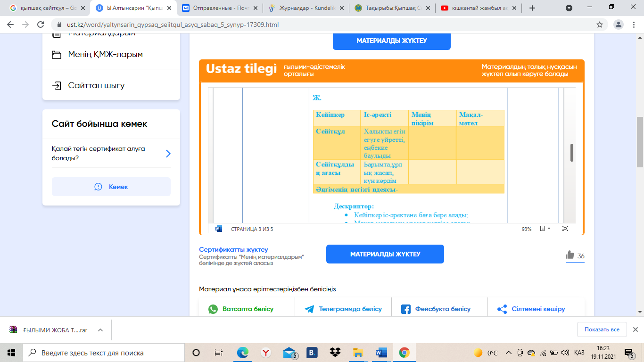Click the Сертификатты жүктеу link
The height and width of the screenshot is (362, 644).
(x=233, y=249)
